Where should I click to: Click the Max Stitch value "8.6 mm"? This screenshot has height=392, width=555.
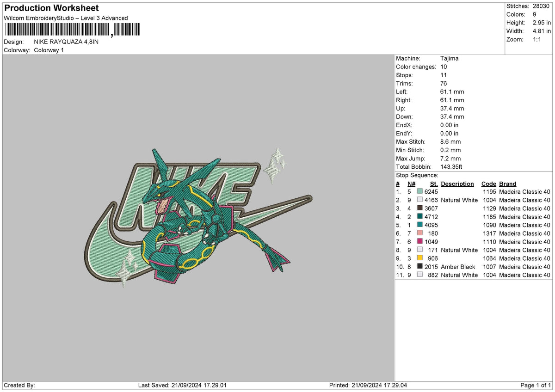[450, 142]
